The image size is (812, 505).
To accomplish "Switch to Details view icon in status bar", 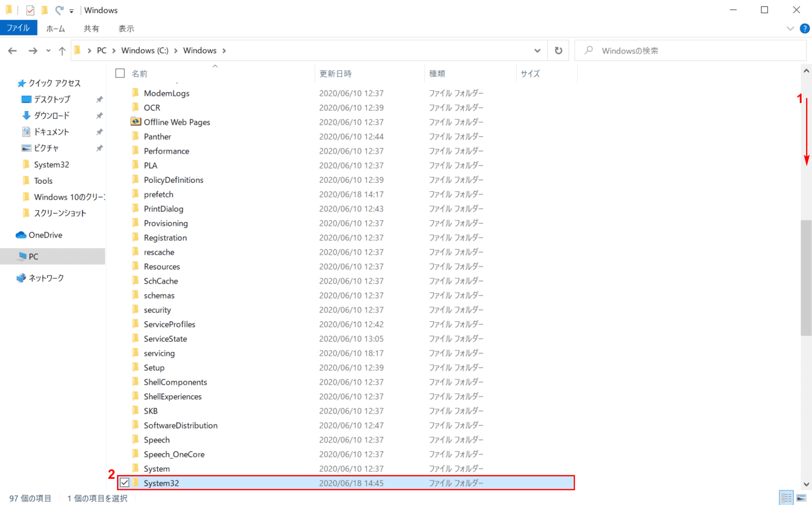I will click(x=787, y=498).
